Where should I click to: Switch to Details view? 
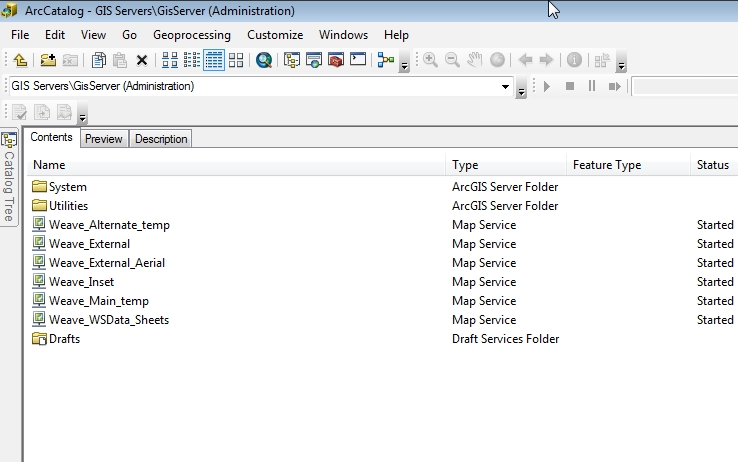coord(214,60)
